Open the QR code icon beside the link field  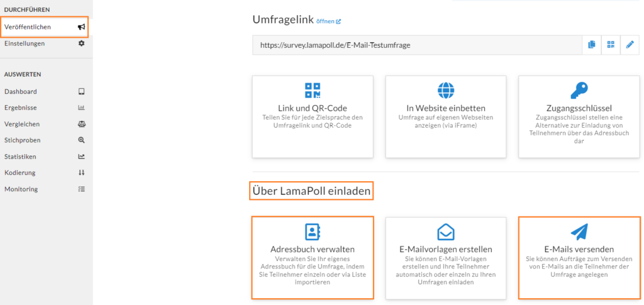pos(611,45)
